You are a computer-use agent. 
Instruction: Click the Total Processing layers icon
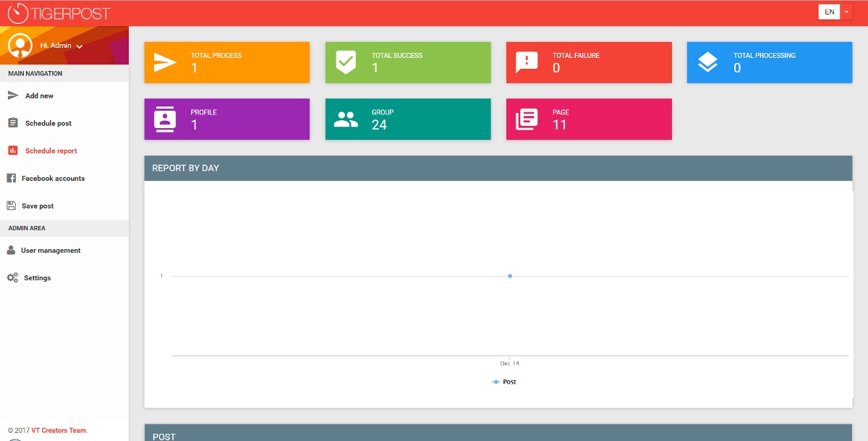707,62
